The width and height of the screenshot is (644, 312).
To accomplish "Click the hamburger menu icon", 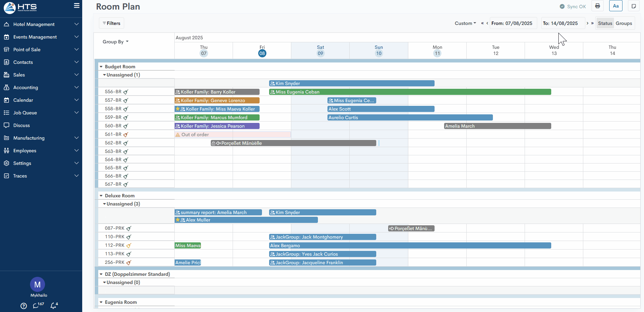I will pos(77,6).
